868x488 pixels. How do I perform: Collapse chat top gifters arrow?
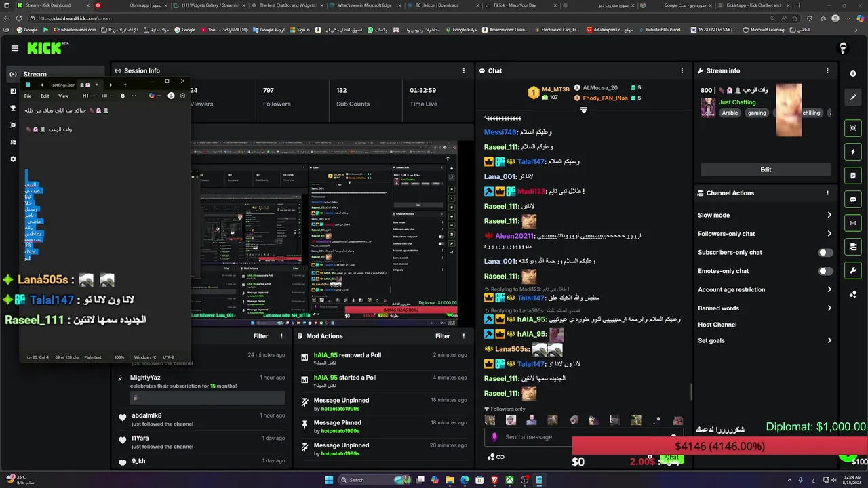(x=583, y=110)
